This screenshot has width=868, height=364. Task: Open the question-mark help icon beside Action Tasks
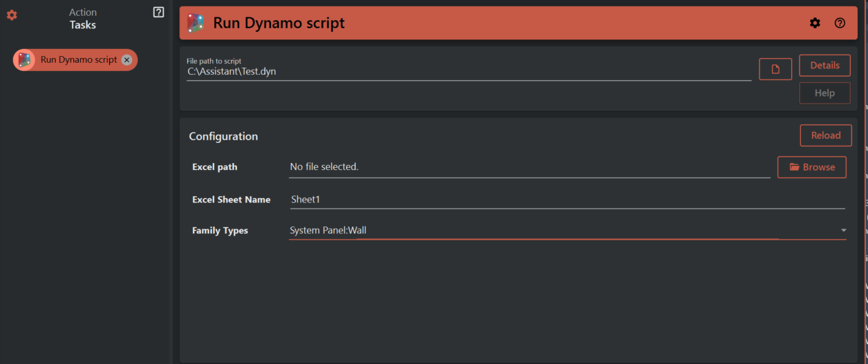[159, 12]
